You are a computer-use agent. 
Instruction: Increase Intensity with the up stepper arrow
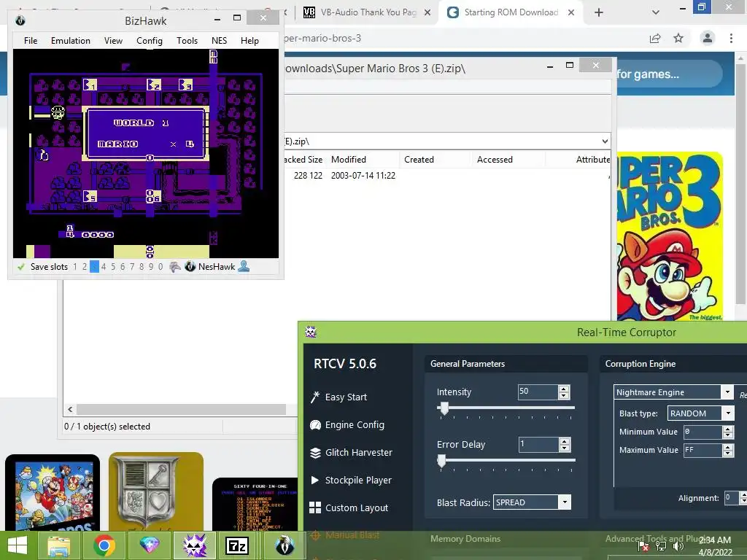pos(564,389)
